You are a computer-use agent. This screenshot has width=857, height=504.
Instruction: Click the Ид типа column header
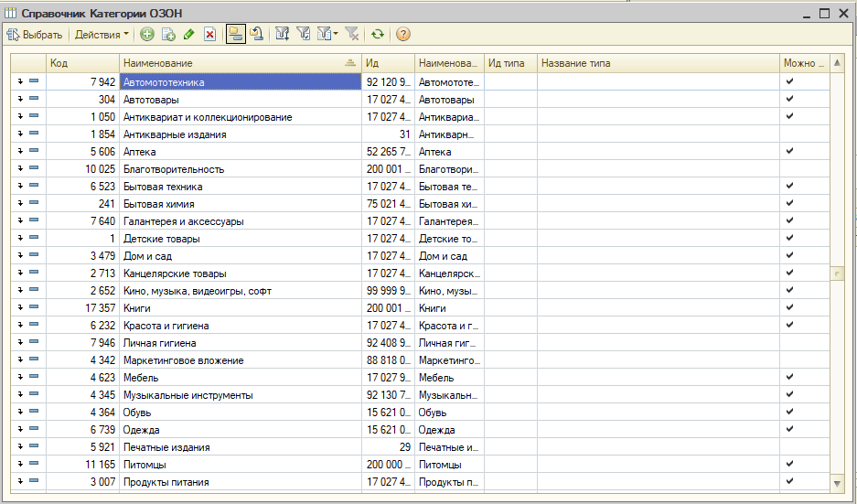coord(510,63)
